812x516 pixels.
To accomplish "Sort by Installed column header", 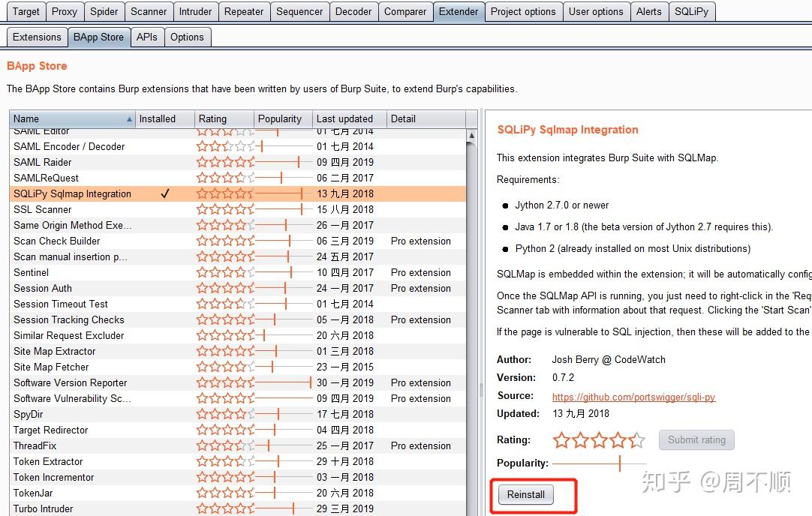I will coord(164,118).
